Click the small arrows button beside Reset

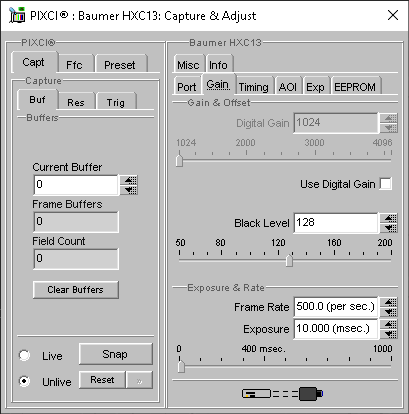coord(139,380)
